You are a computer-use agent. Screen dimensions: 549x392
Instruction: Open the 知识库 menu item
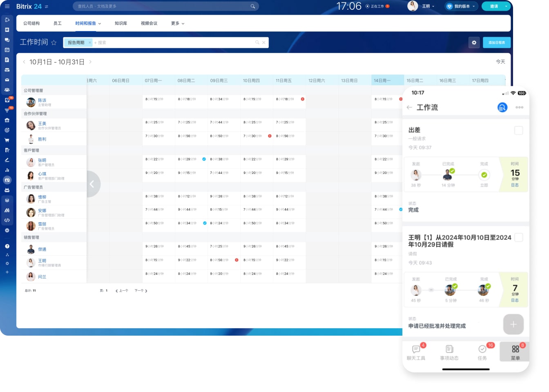tap(121, 23)
